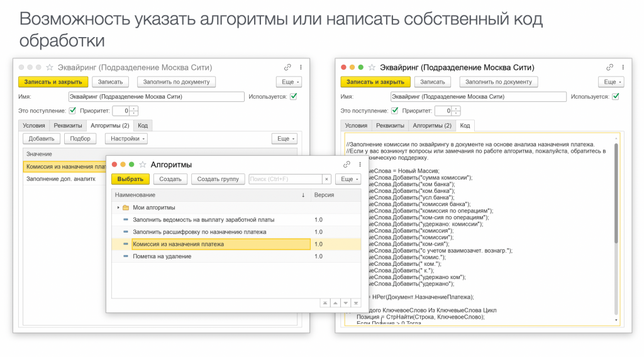Select Заполнение доп. аналитк row in left window
644x357 pixels.
coord(65,179)
